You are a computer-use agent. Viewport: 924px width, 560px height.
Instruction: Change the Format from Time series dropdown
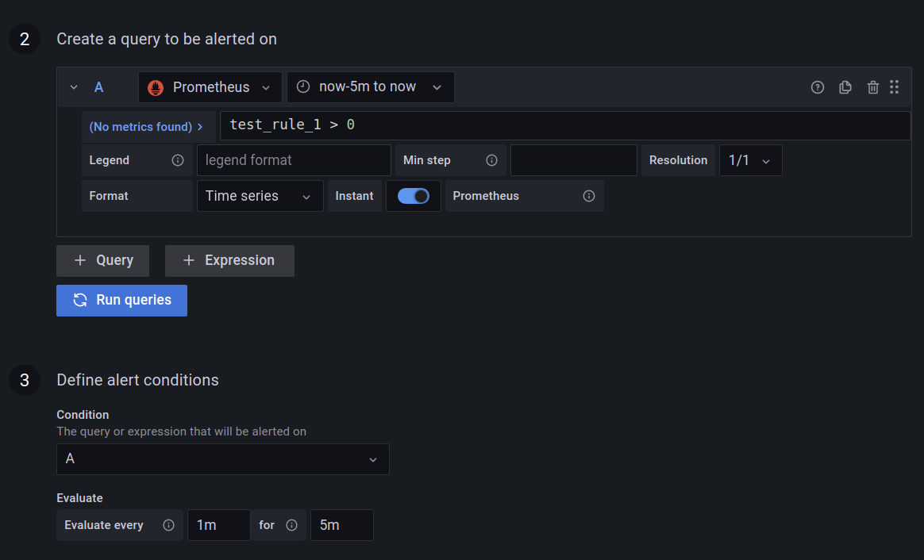(259, 196)
